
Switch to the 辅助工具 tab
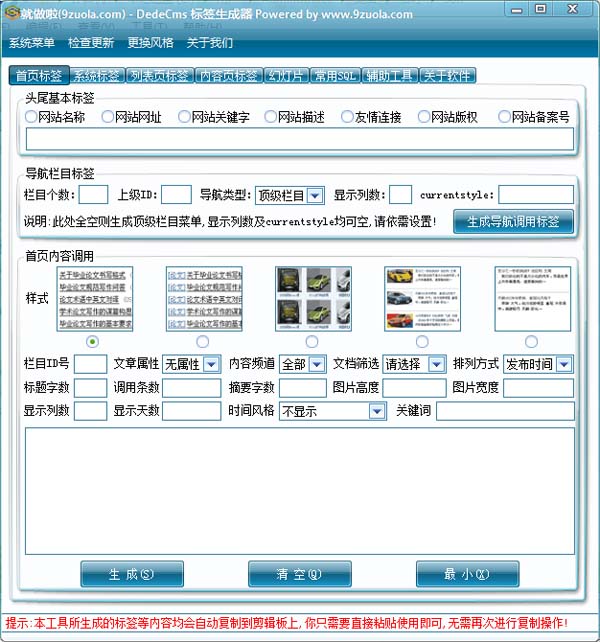(x=389, y=76)
